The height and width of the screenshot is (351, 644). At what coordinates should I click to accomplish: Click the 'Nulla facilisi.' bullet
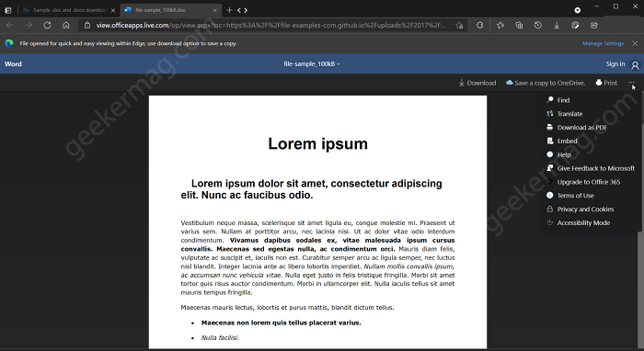220,338
